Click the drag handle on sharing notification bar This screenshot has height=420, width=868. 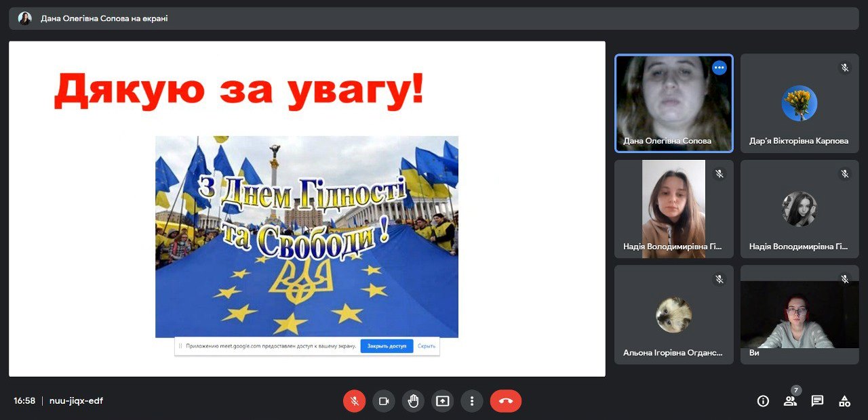pos(180,346)
